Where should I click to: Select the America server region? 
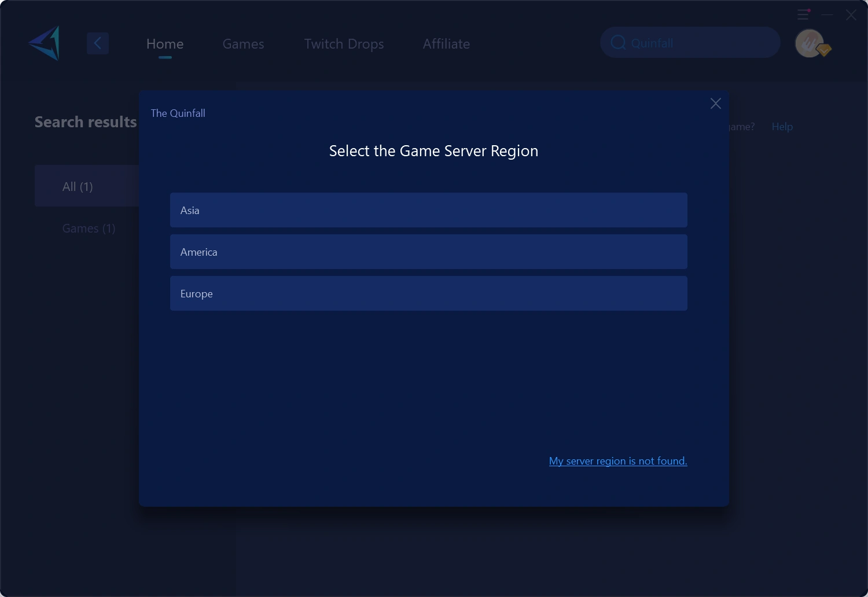click(428, 252)
